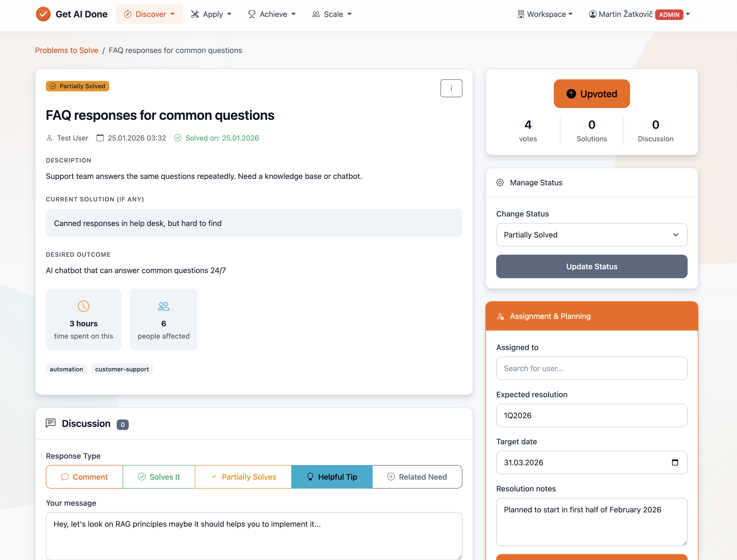737x560 pixels.
Task: Toggle the Upvoted button
Action: (x=591, y=94)
